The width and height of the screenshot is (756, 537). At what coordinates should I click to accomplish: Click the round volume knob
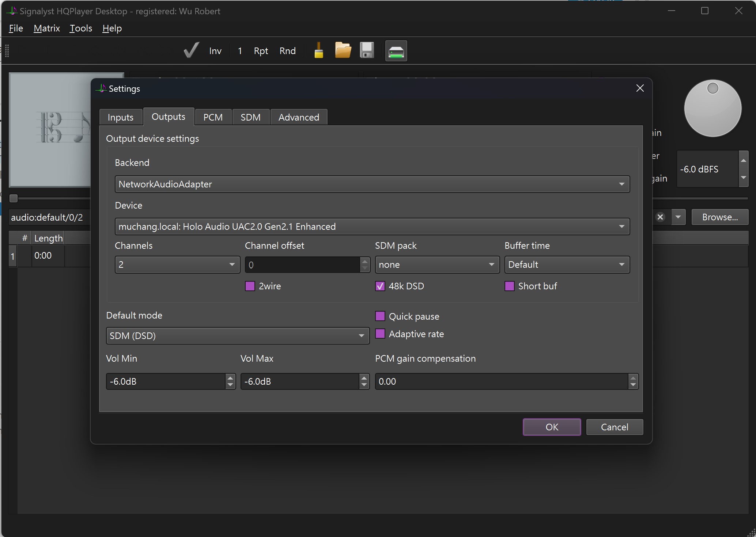pos(712,108)
